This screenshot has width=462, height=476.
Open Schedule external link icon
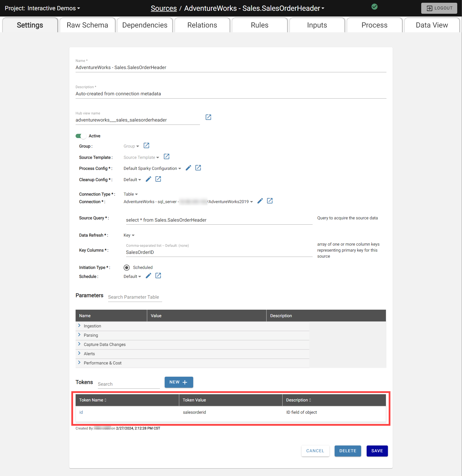(x=158, y=276)
